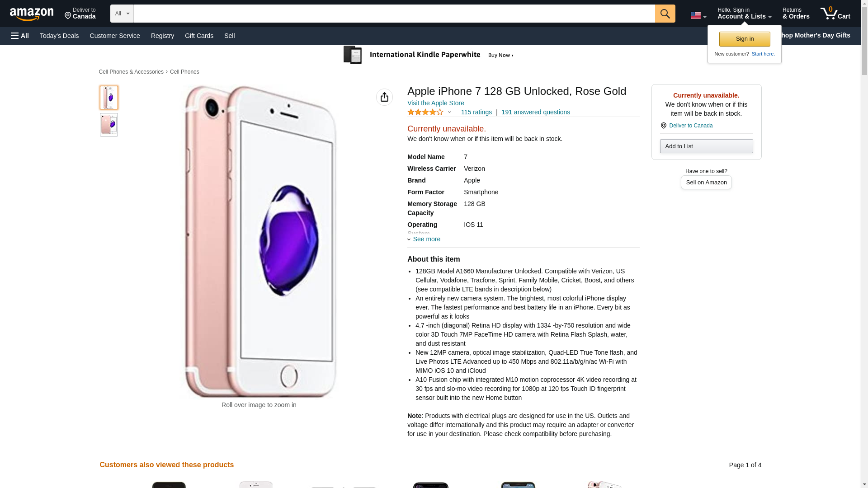Open the share icon beside product image
The height and width of the screenshot is (488, 868).
tap(384, 97)
